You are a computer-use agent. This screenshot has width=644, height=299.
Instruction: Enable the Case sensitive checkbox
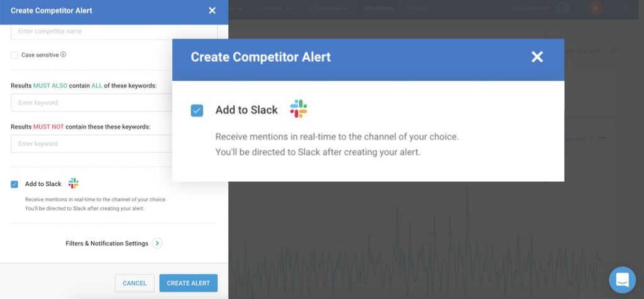pos(14,55)
